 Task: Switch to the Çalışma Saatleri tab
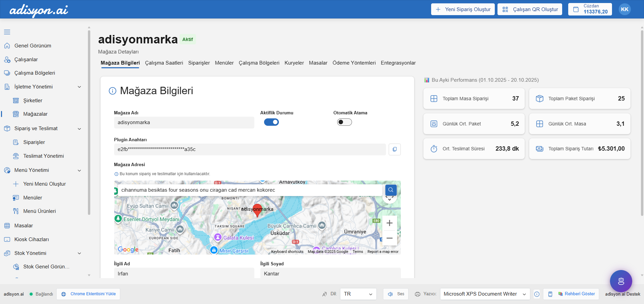pyautogui.click(x=164, y=63)
